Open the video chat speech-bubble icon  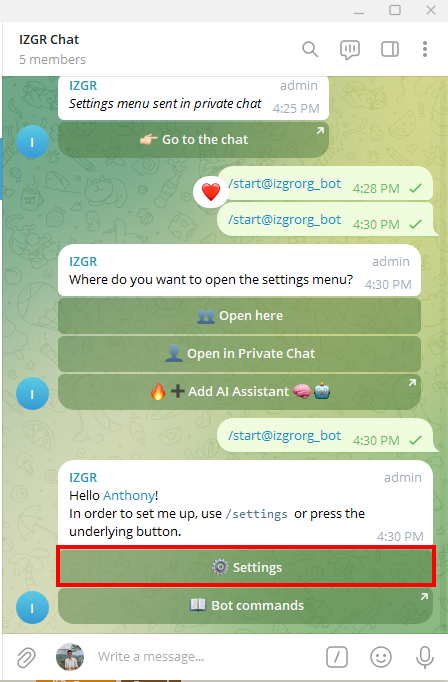pos(350,50)
